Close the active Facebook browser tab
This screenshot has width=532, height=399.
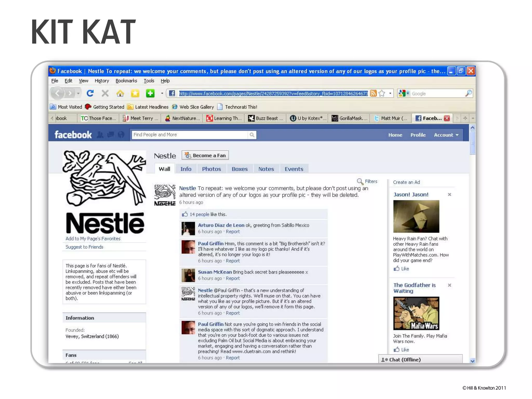tap(447, 118)
